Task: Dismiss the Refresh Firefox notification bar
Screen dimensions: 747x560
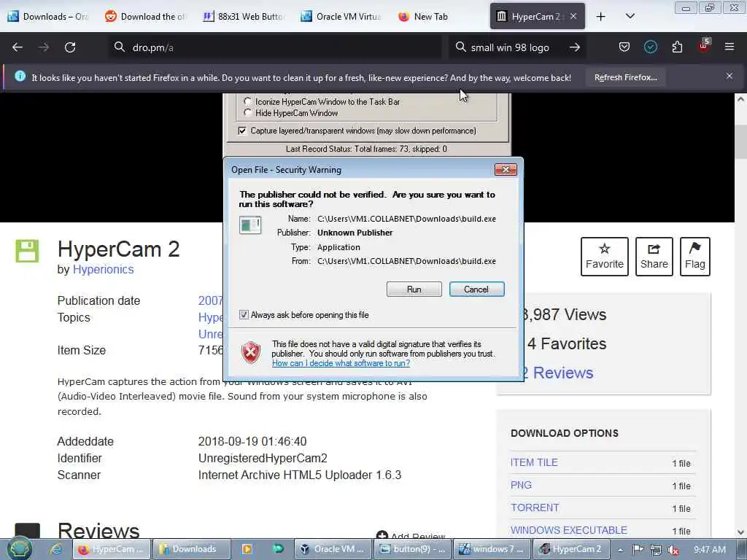Action: tap(729, 76)
